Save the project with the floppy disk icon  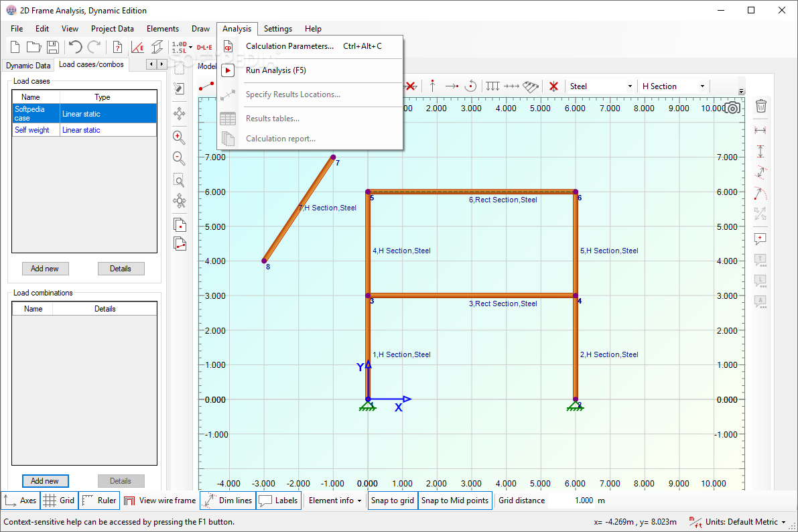tap(52, 48)
